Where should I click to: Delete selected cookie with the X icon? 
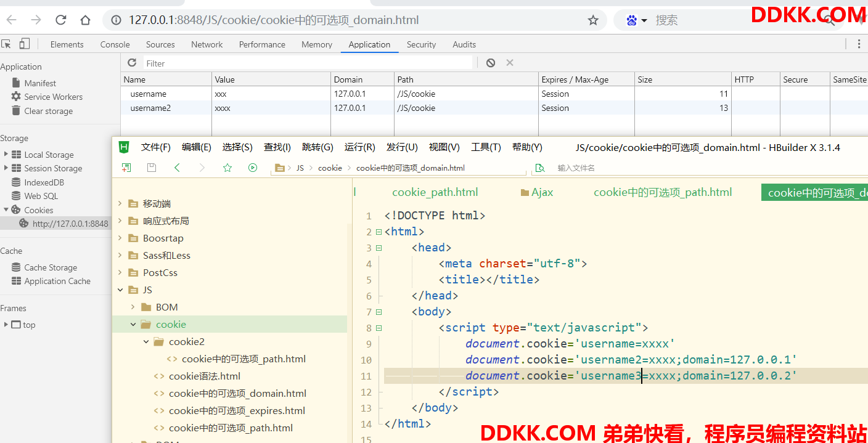tap(510, 63)
